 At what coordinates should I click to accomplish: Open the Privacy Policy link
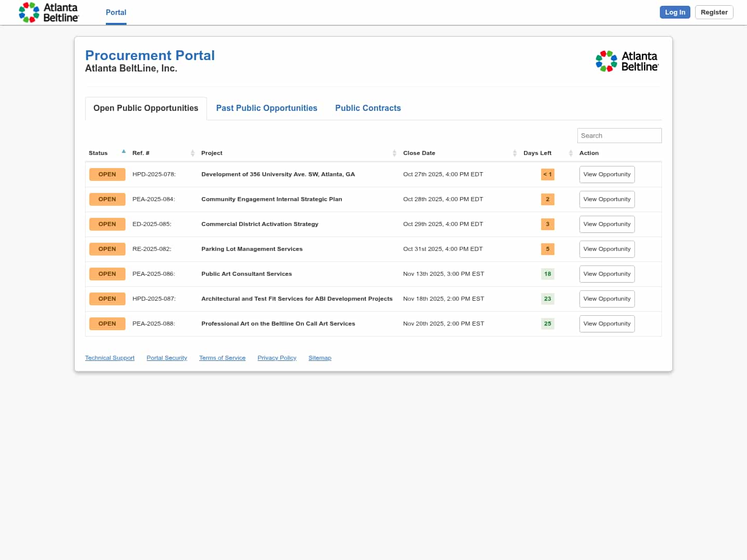(276, 358)
